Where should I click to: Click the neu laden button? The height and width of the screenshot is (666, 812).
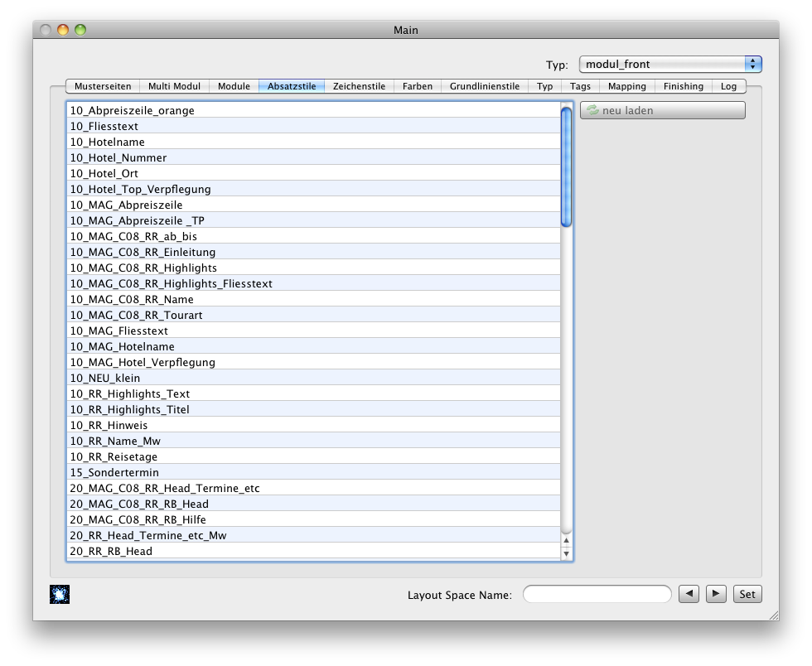point(662,110)
